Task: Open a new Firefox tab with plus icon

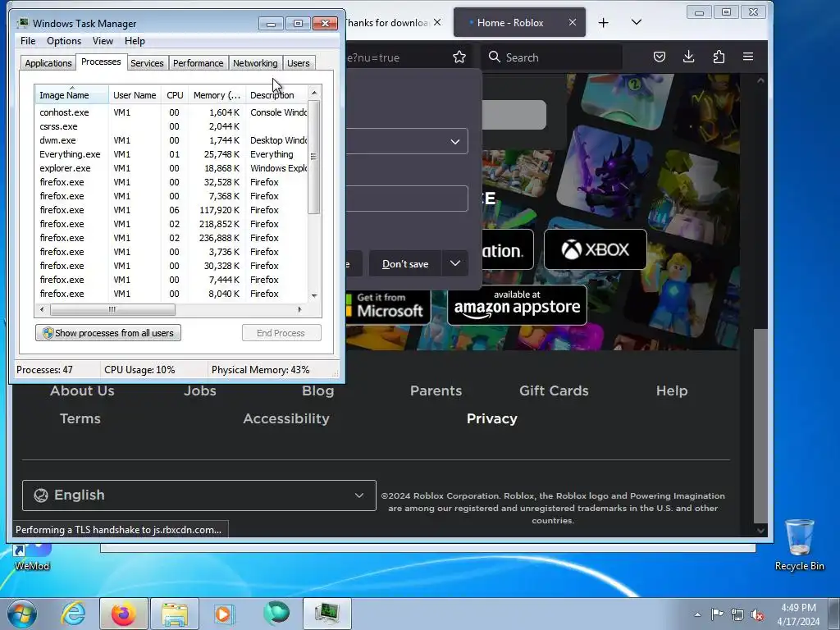Action: tap(603, 22)
